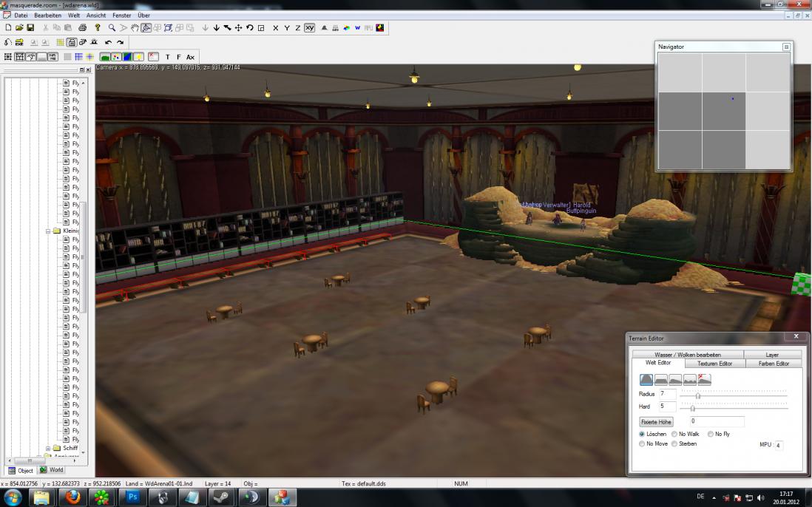The width and height of the screenshot is (812, 507).
Task: Select the No Walk radio option
Action: click(674, 434)
